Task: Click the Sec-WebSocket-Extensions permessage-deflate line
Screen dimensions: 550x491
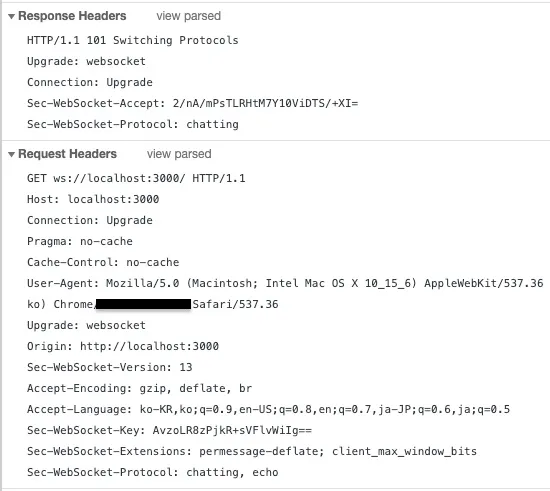Action: click(x=252, y=451)
